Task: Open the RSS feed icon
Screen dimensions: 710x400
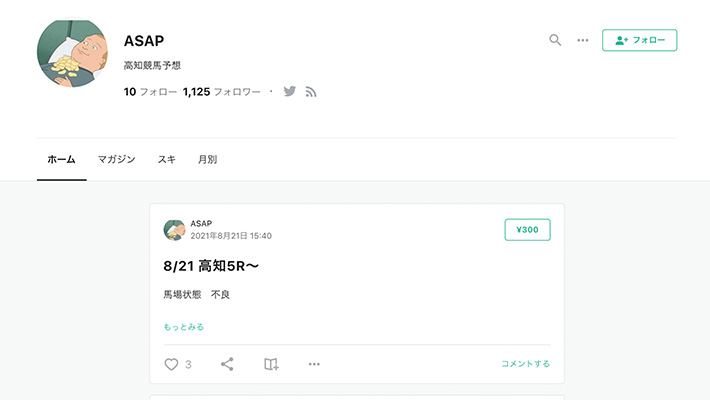Action: click(311, 91)
